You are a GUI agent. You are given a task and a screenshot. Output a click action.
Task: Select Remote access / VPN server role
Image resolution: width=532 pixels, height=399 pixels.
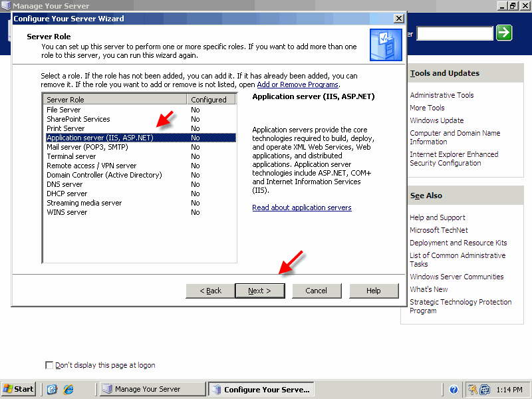tap(140, 166)
